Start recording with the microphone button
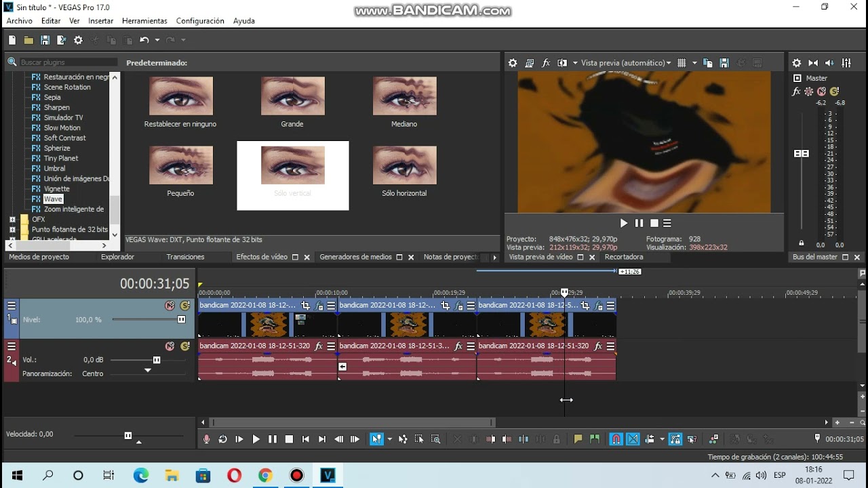868x488 pixels. click(207, 439)
